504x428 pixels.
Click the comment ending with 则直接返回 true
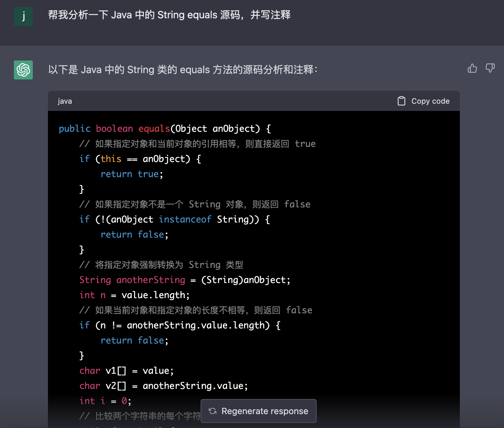(197, 144)
